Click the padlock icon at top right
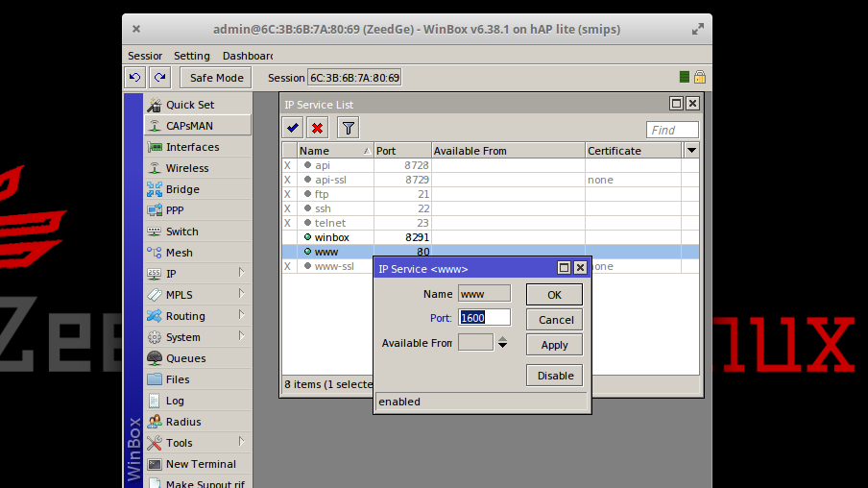The width and height of the screenshot is (868, 488). click(700, 77)
